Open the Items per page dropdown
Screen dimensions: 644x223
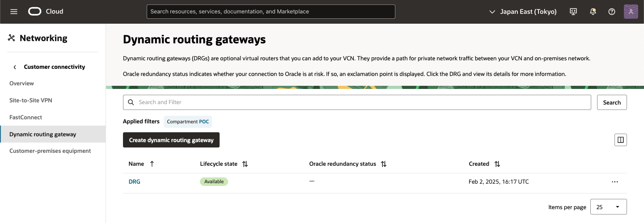tap(609, 207)
